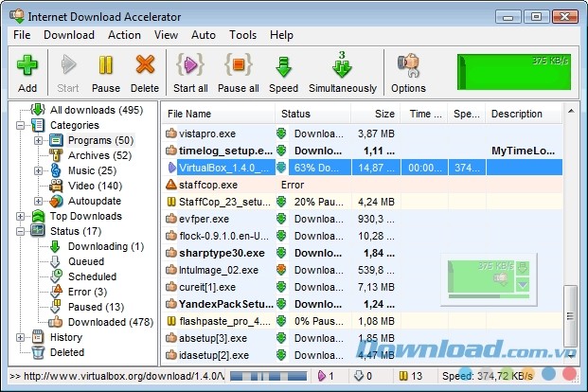
Task: Open the View menu
Action: pyautogui.click(x=166, y=35)
